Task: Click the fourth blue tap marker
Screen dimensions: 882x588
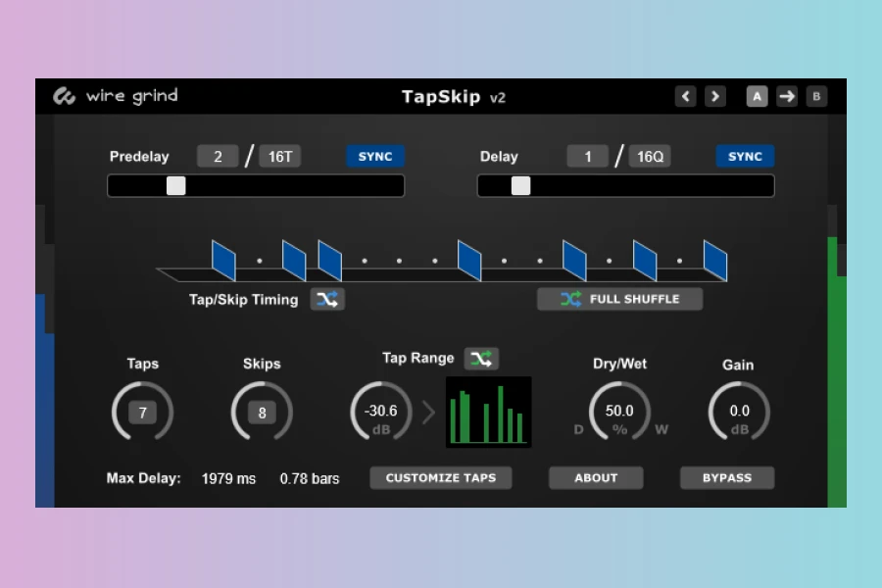Action: tap(469, 260)
